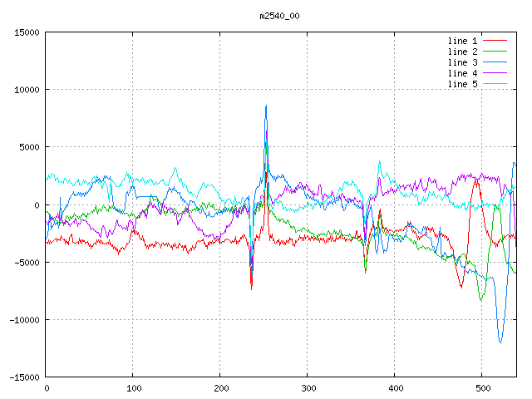Click the blue line minimum near -12000

click(x=500, y=342)
